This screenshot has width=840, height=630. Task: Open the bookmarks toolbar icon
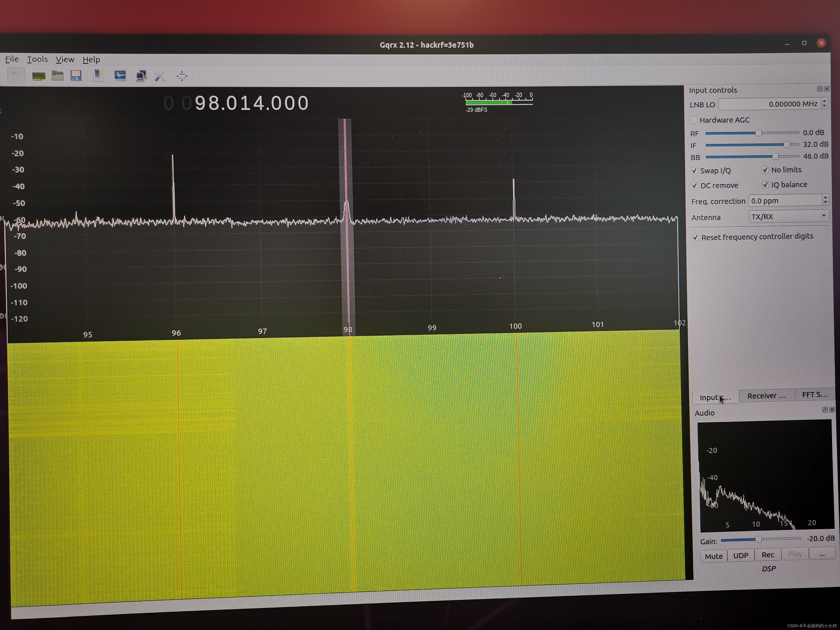click(x=99, y=75)
